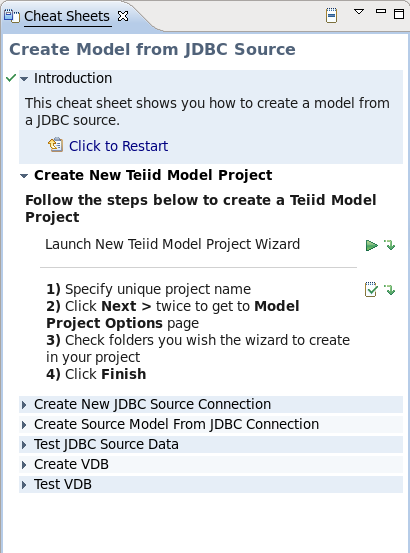The width and height of the screenshot is (410, 553).
Task: Click the restart icon beside Click to Restart
Action: pyautogui.click(x=55, y=145)
